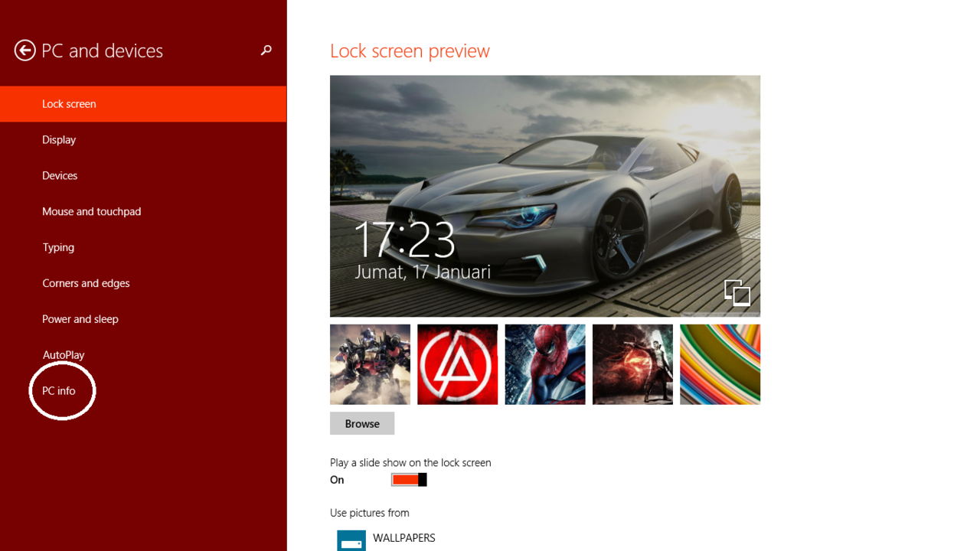Select the red Linkin Park logo thumbnail
Viewport: 980px width, 551px height.
point(457,364)
